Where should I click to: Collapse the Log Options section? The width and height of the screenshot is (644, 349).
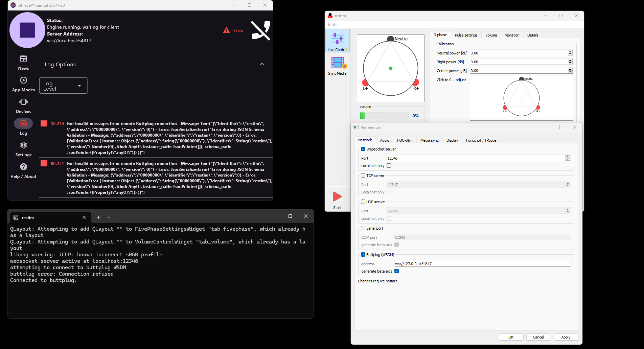(x=262, y=64)
